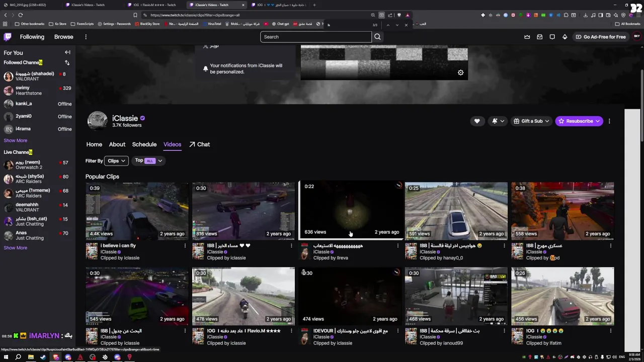Screen dimensions: 644x362
Task: Click the iClassie channel avatar
Action: pos(98,121)
